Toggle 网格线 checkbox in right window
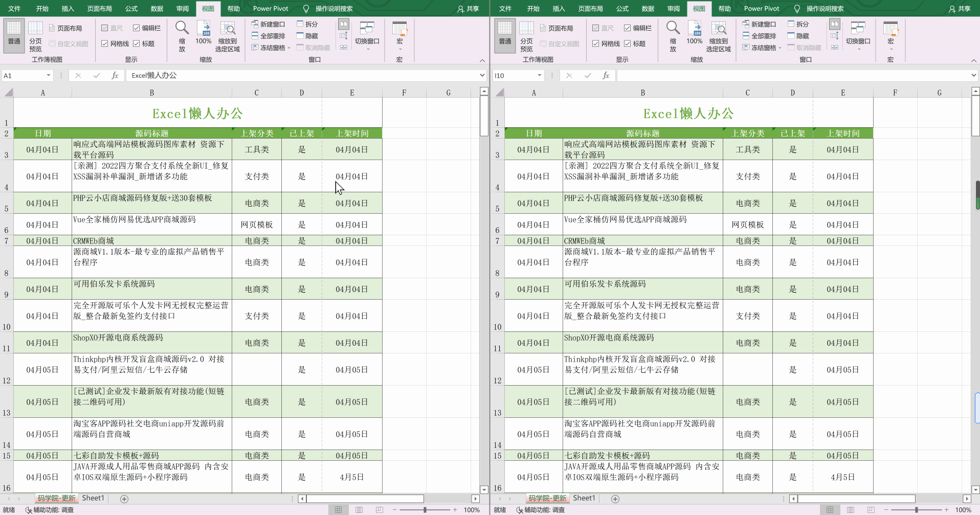 tap(596, 43)
